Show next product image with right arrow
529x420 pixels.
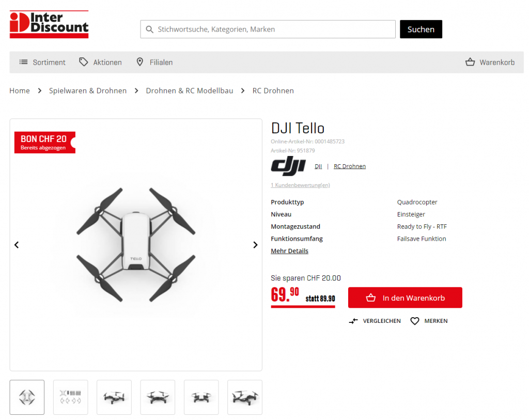point(255,245)
